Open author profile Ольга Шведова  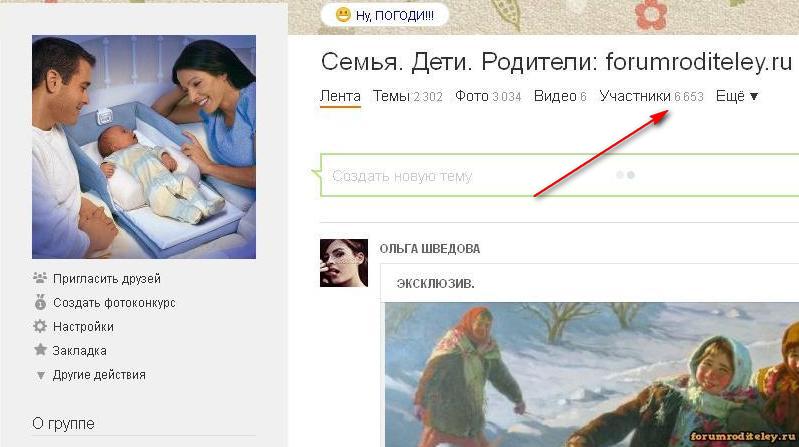[x=430, y=249]
